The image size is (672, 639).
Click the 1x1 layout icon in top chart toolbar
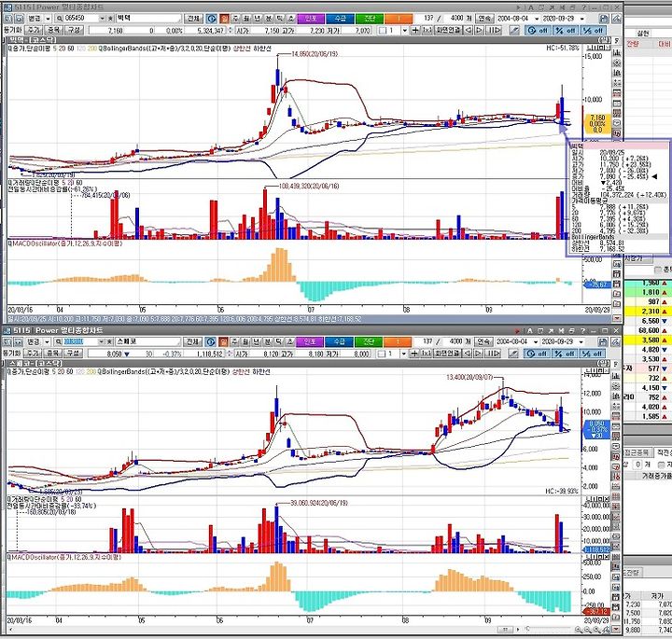(427, 31)
